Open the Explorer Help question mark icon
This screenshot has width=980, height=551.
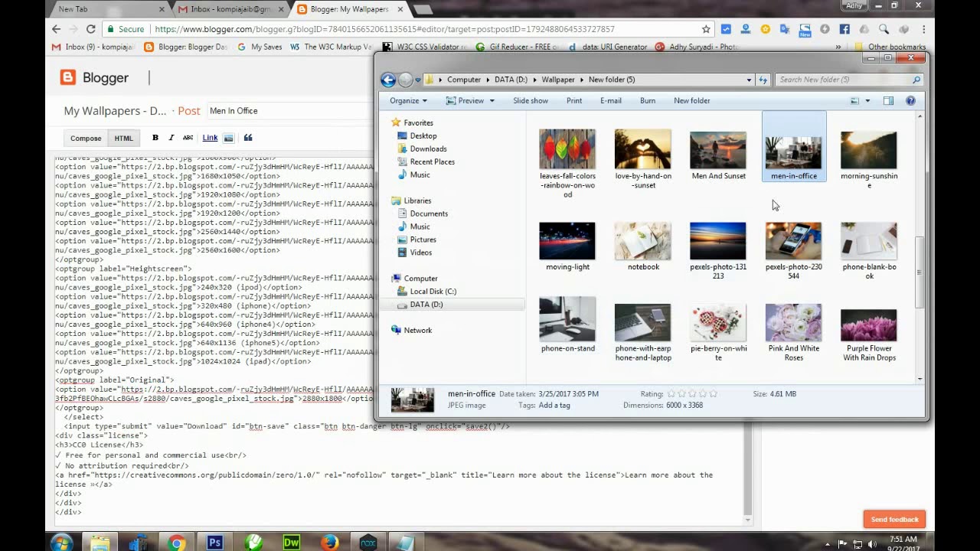click(x=910, y=101)
